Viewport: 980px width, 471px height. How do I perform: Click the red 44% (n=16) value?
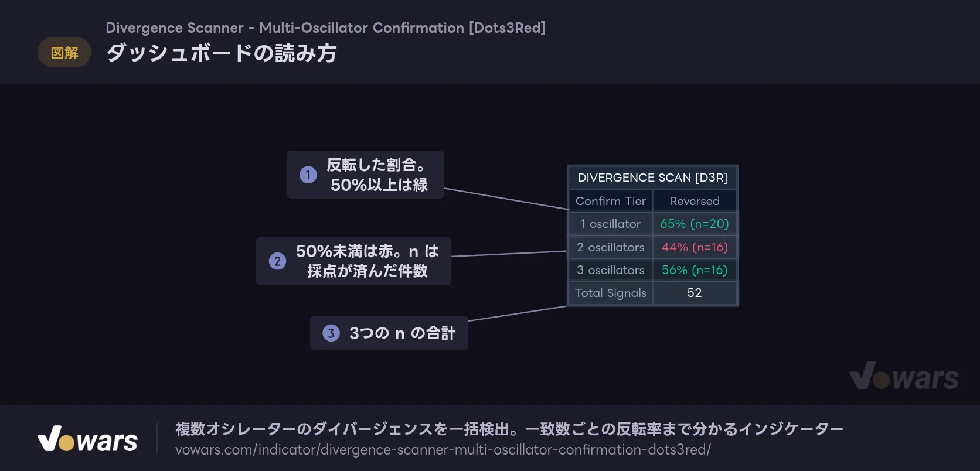(x=695, y=247)
